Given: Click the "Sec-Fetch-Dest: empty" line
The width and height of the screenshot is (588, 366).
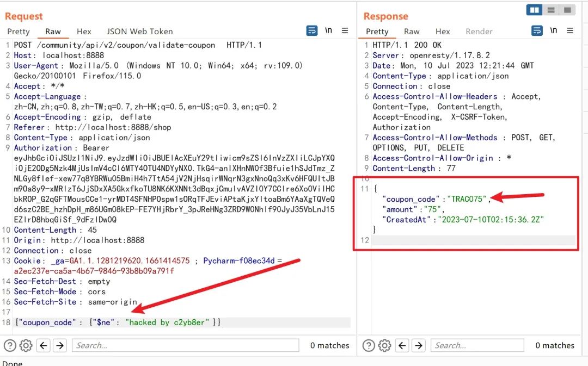Looking at the screenshot, I should pyautogui.click(x=62, y=281).
